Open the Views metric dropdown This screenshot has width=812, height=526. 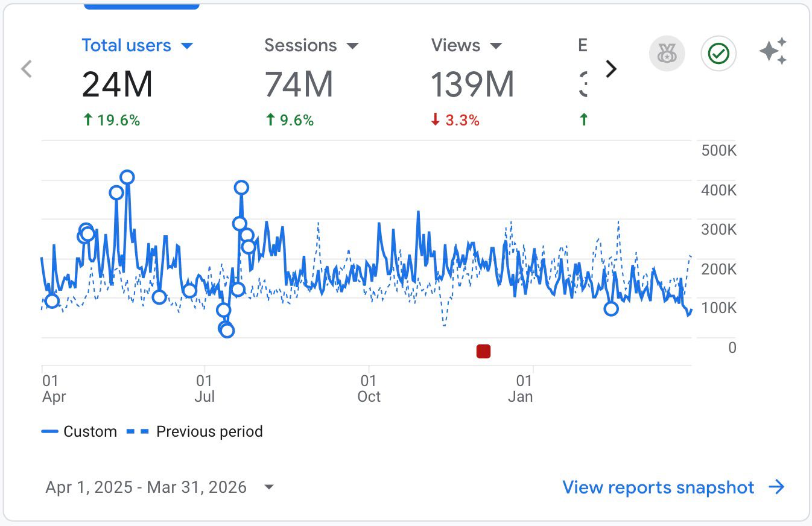point(496,46)
